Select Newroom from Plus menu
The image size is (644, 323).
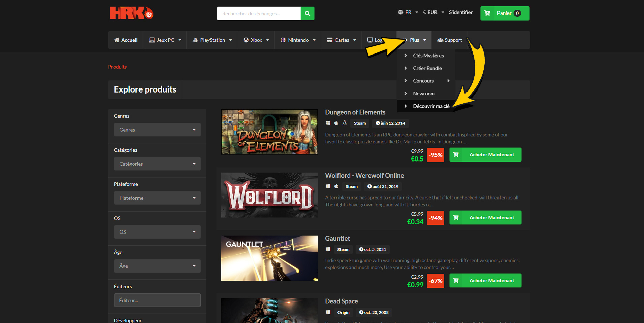pos(426,94)
